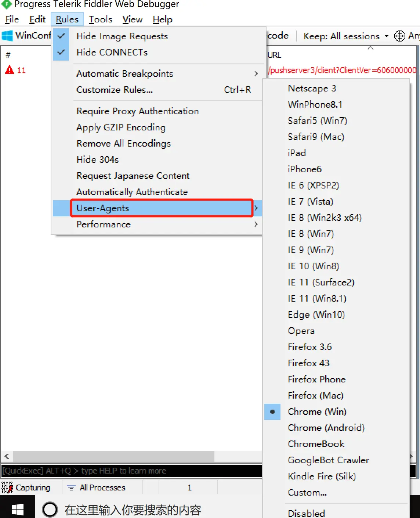
Task: Select Kindle Fire (Silk) user agent
Action: point(336,476)
